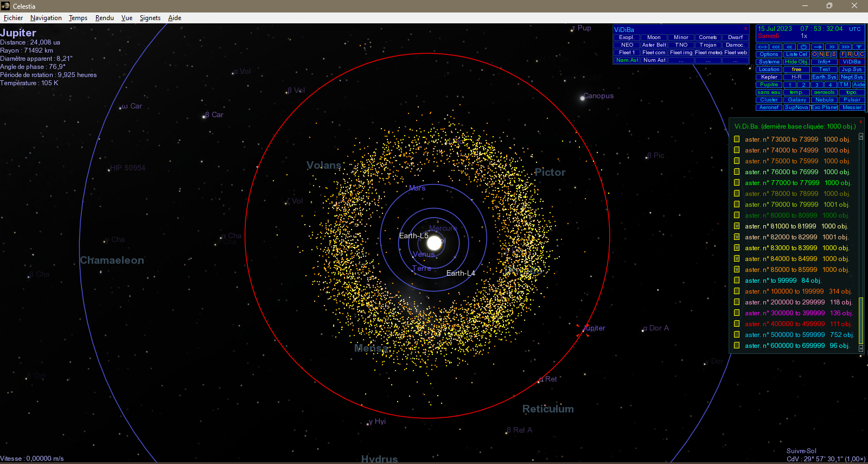Enable asteroids n° 100000 to 199999
The height and width of the screenshot is (464, 868).
click(x=737, y=291)
